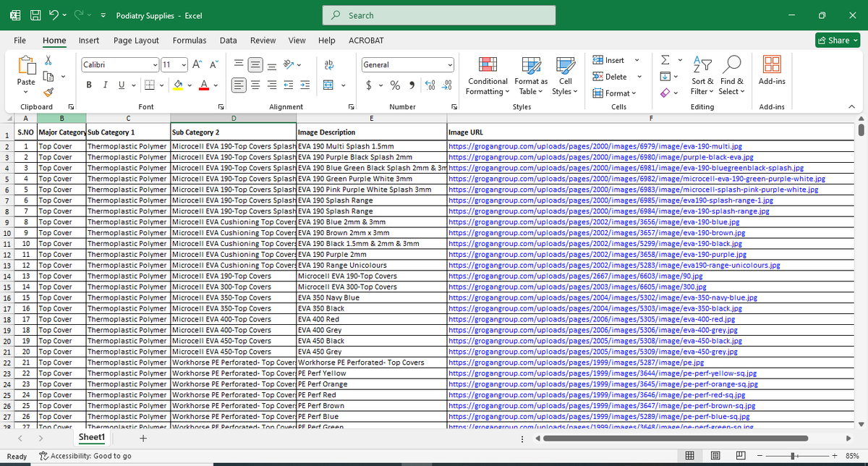Open Cell Styles dropdown
This screenshot has width=868, height=466.
tap(565, 76)
